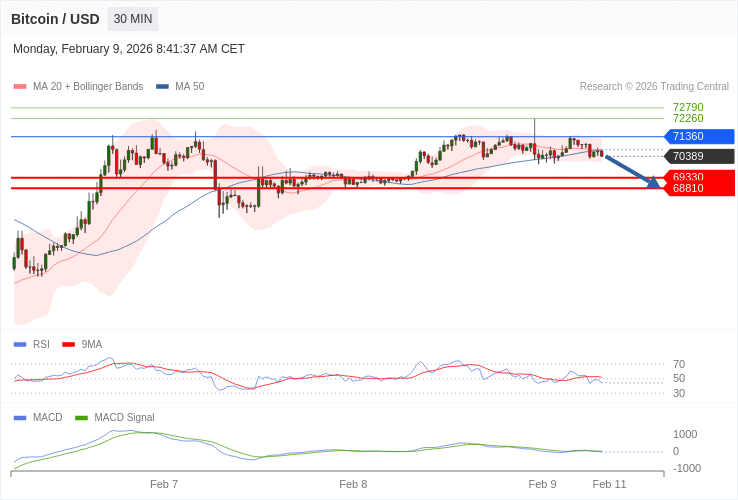Click the MACD Signal green legend swatch
This screenshot has width=738, height=500.
81,417
